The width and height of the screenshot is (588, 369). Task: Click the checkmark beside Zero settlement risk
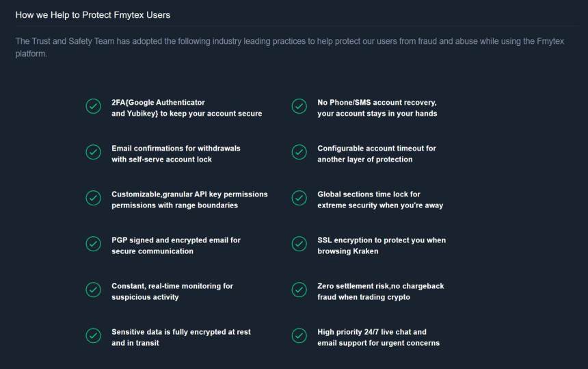click(x=299, y=290)
